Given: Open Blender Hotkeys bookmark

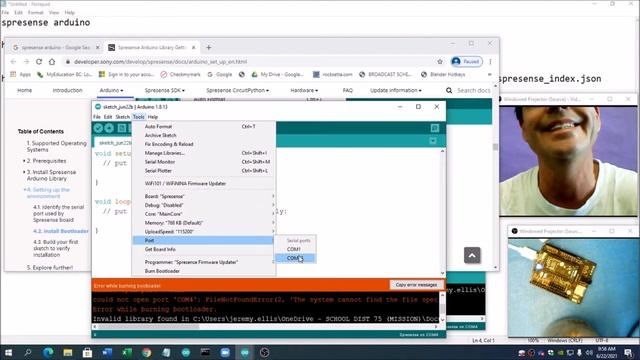Looking at the screenshot, I should (443, 74).
